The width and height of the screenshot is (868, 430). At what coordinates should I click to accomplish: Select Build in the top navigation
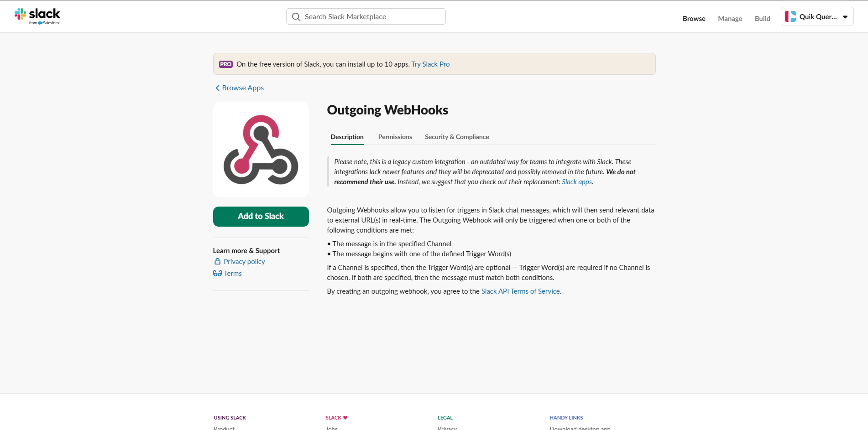point(763,19)
